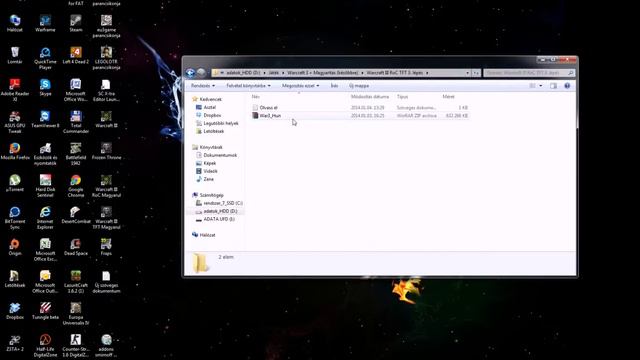
Task: Select Dokumentumok library in sidebar
Action: (220, 155)
